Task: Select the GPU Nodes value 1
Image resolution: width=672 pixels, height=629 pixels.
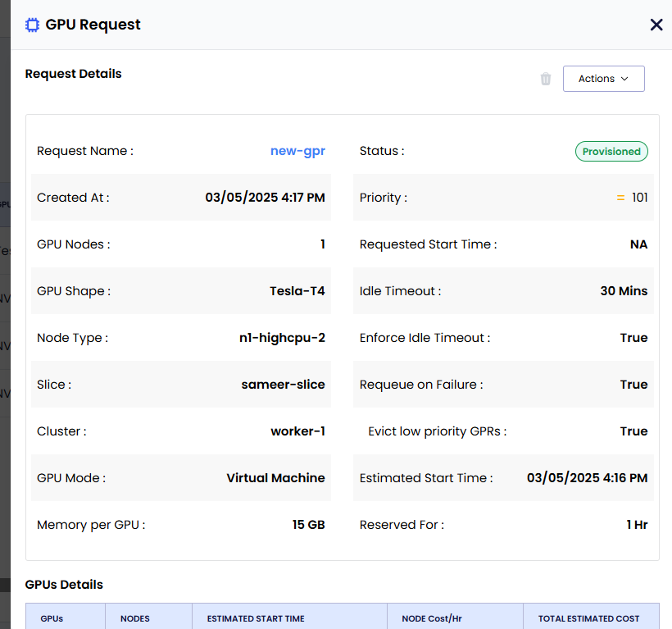Action: tap(323, 244)
